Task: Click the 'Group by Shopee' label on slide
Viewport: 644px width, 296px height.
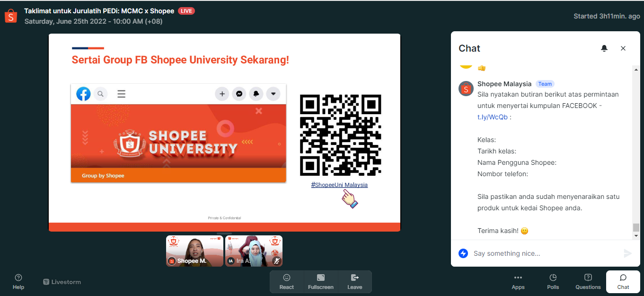Action: click(103, 176)
